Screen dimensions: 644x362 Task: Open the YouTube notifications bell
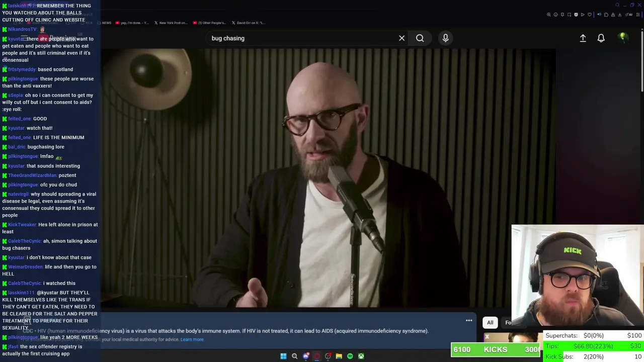[601, 38]
